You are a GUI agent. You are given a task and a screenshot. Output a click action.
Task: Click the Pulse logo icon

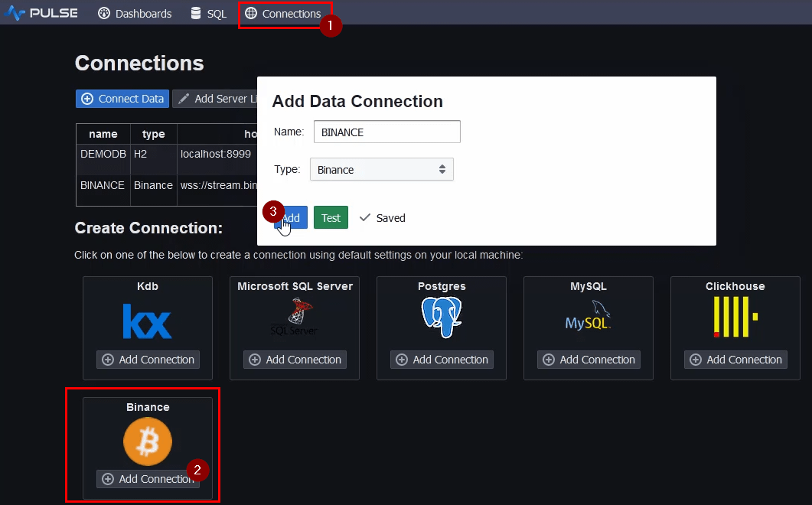tap(15, 13)
